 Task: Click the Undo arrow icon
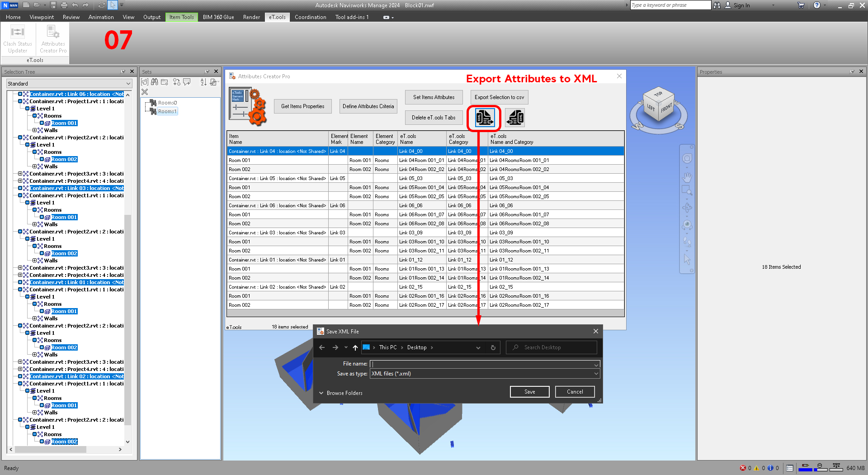tap(75, 5)
